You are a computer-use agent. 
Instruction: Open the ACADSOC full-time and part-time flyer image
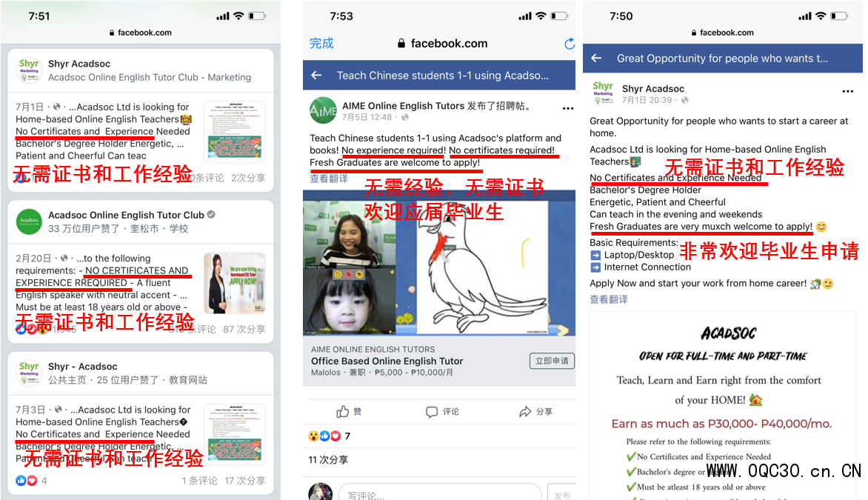[x=723, y=407]
